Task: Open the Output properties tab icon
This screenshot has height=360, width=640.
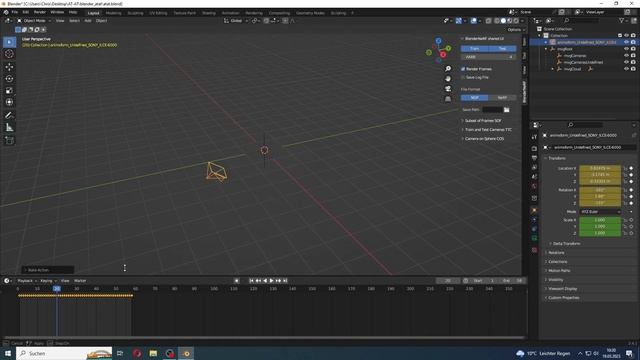Action: point(534,158)
